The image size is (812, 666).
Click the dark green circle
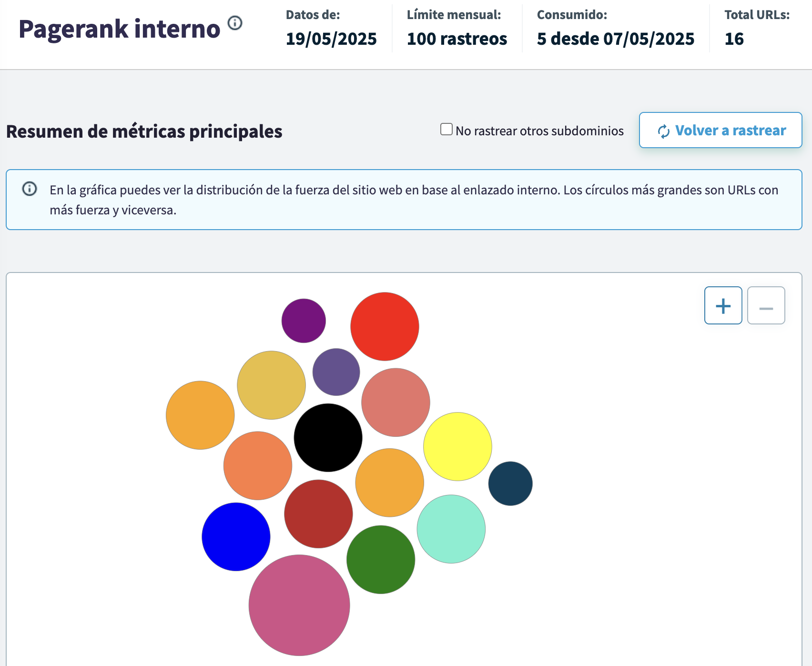380,559
